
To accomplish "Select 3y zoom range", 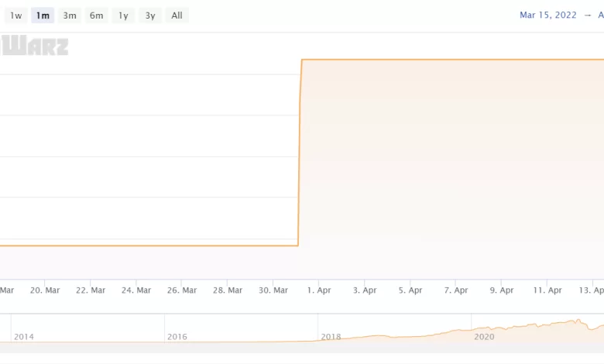I will (x=150, y=15).
